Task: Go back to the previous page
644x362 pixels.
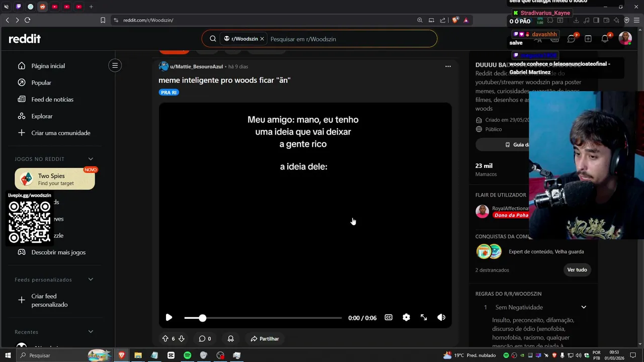Action: (7, 20)
